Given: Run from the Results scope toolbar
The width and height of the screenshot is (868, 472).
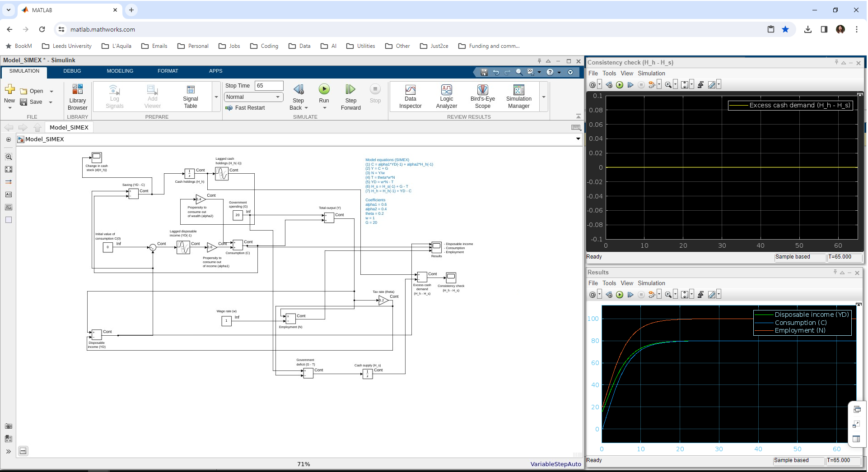Looking at the screenshot, I should (x=620, y=295).
